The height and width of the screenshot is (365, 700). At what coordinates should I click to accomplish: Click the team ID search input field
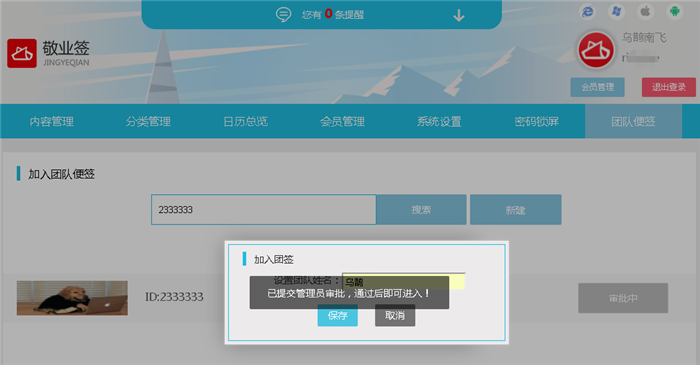[x=263, y=210]
